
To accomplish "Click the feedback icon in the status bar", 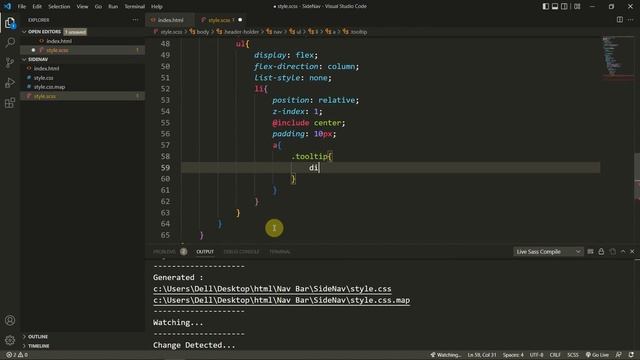I will click(x=619, y=355).
